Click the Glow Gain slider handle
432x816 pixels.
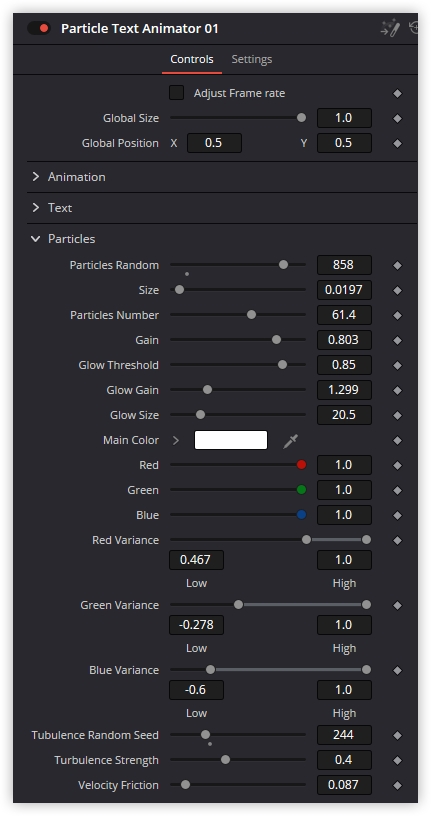pos(207,390)
